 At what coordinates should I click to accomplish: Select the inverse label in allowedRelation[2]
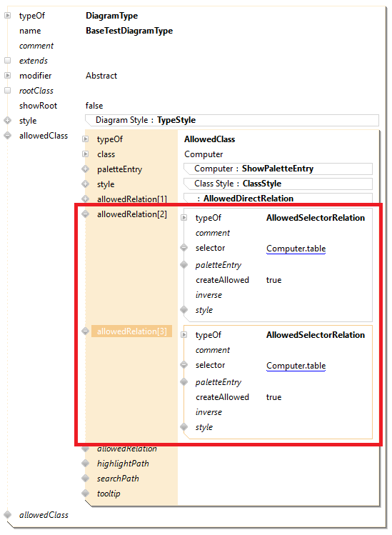[x=208, y=295]
